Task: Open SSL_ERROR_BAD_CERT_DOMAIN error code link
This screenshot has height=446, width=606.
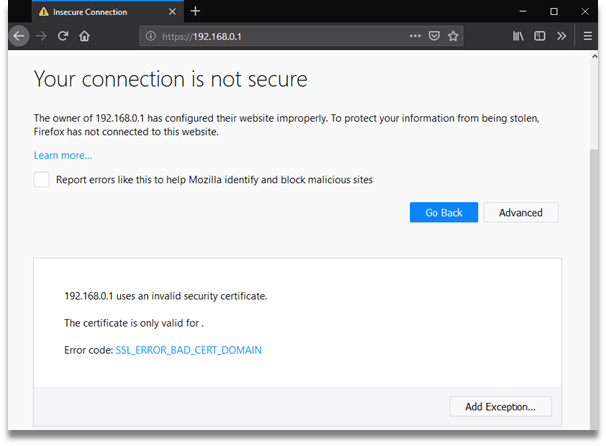Action: 189,350
